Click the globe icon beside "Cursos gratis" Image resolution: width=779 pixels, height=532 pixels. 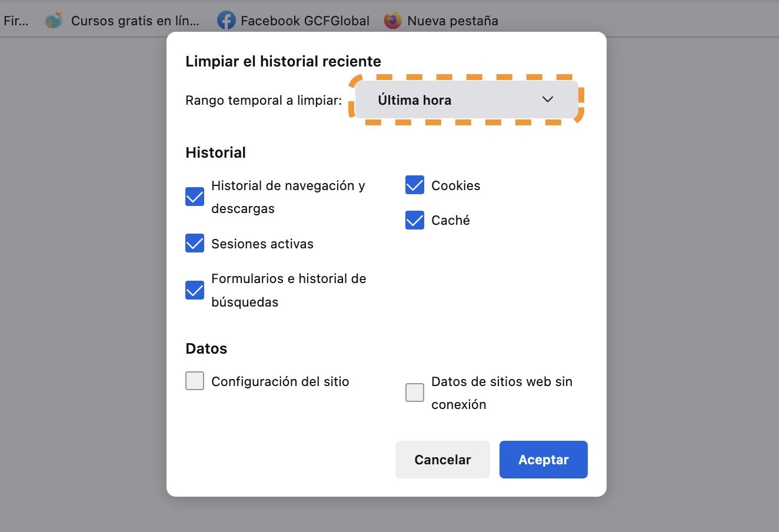(54, 19)
